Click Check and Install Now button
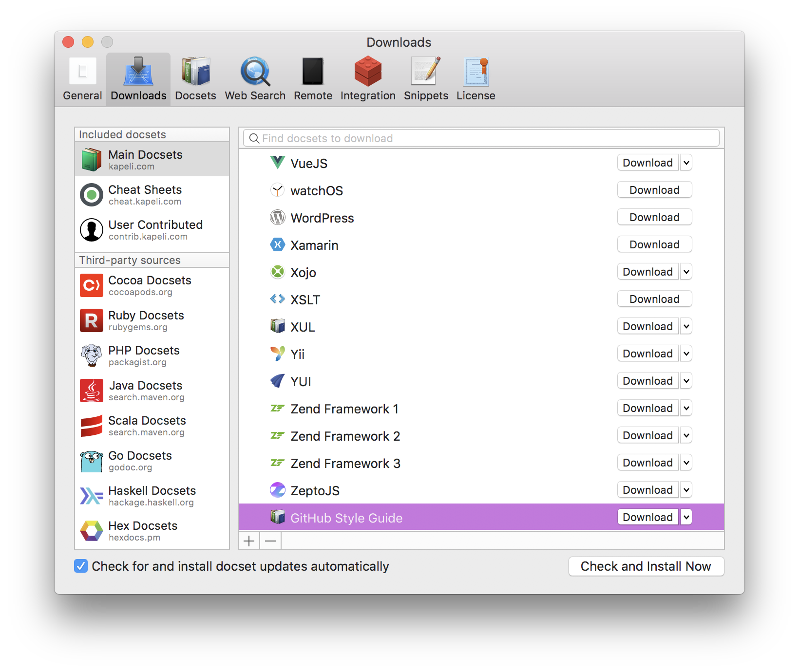This screenshot has height=672, width=799. (646, 566)
